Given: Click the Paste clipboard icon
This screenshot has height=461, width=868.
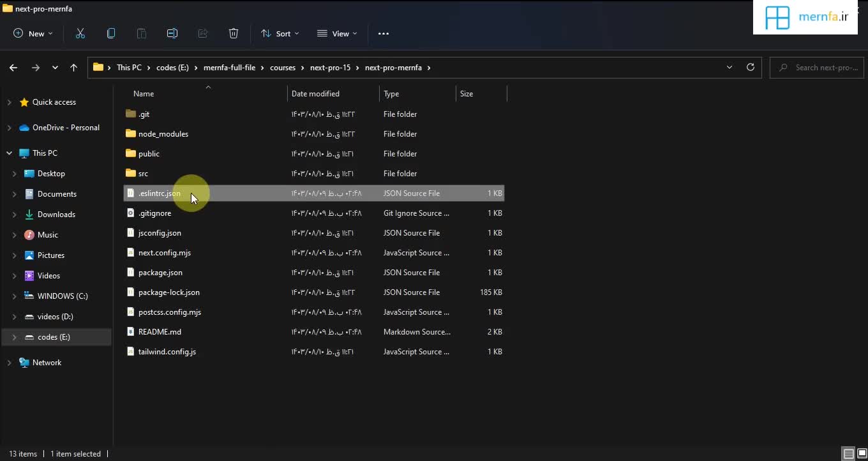Looking at the screenshot, I should click(142, 34).
